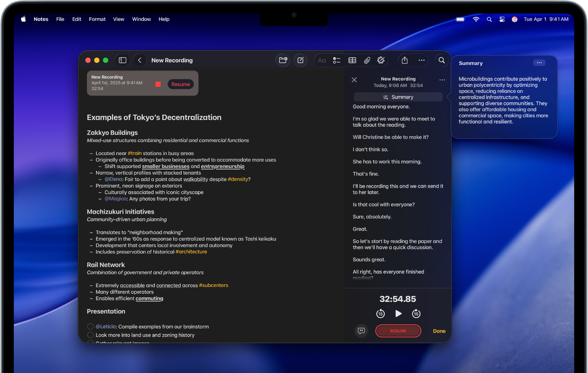The height and width of the screenshot is (373, 588).
Task: Insert a checklist
Action: 337,60
